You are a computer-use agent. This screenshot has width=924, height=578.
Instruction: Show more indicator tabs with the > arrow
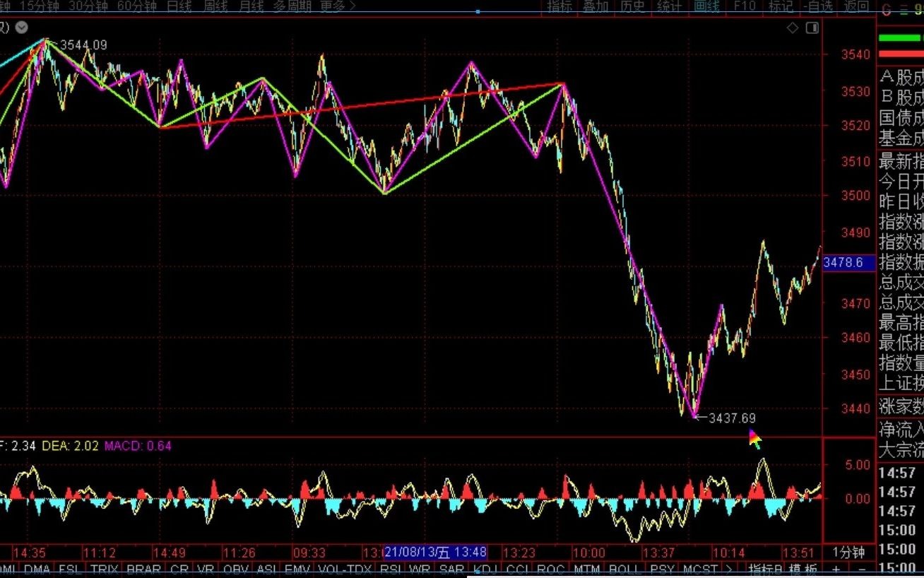coord(729,570)
